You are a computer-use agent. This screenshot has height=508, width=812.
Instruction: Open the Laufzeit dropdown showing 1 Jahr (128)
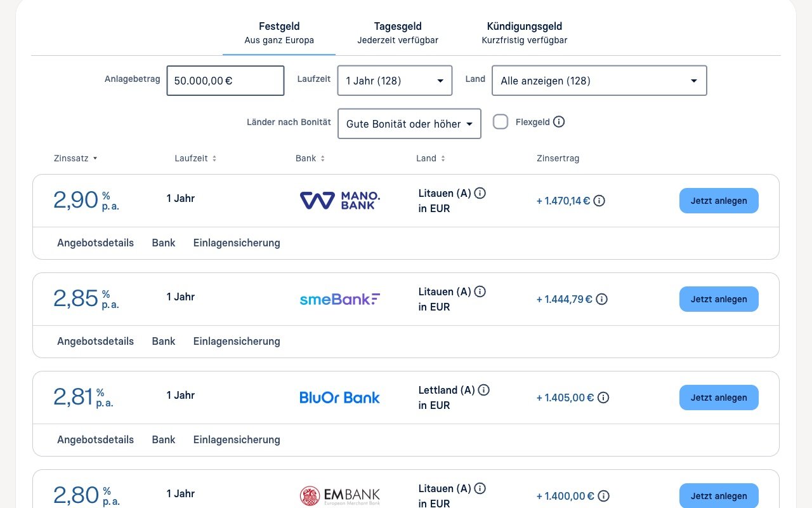395,81
